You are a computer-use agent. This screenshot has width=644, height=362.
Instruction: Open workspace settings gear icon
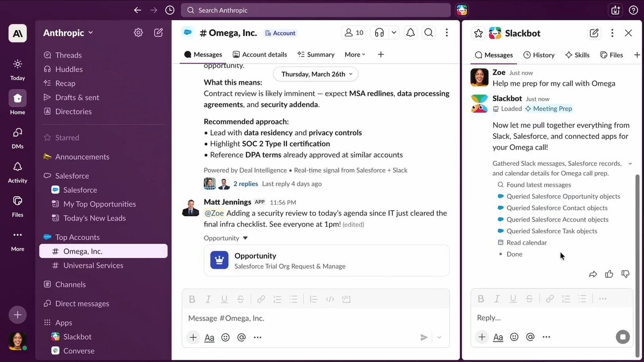point(138,33)
